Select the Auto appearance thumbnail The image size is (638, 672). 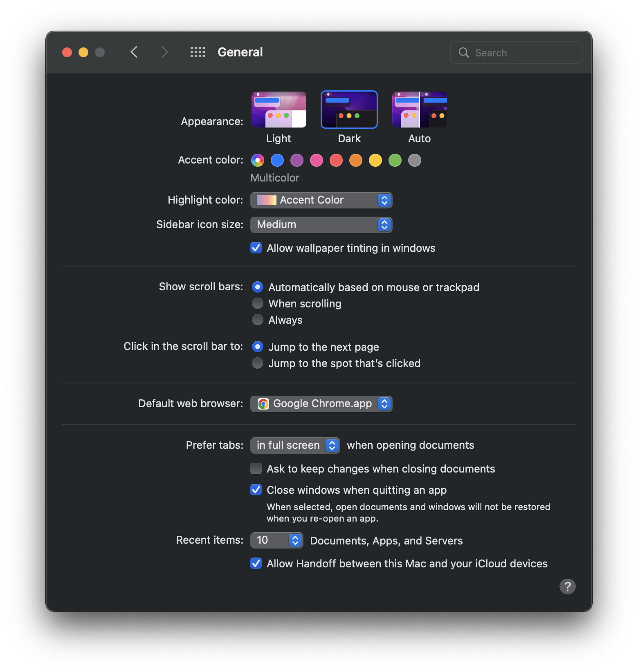click(x=420, y=110)
